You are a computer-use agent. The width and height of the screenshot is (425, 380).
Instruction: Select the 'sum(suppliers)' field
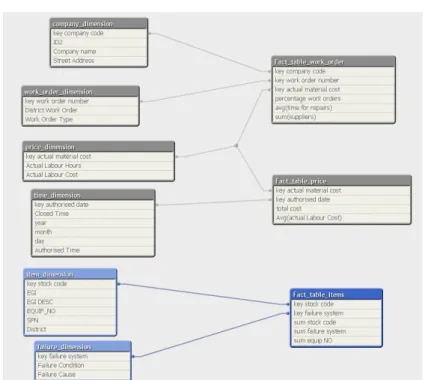point(334,117)
